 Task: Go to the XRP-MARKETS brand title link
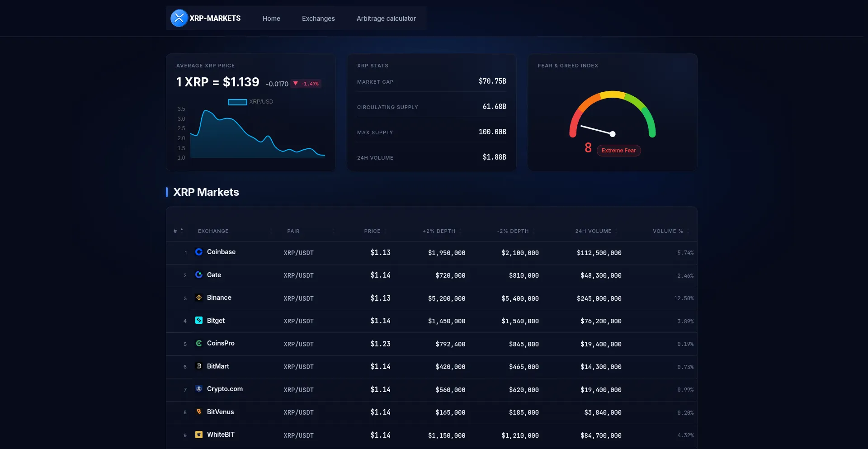pyautogui.click(x=215, y=18)
